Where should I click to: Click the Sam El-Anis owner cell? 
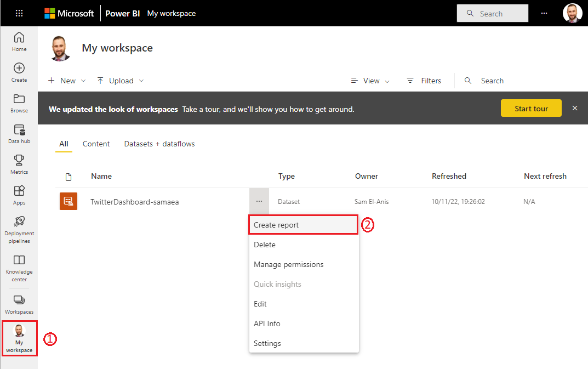coord(371,202)
